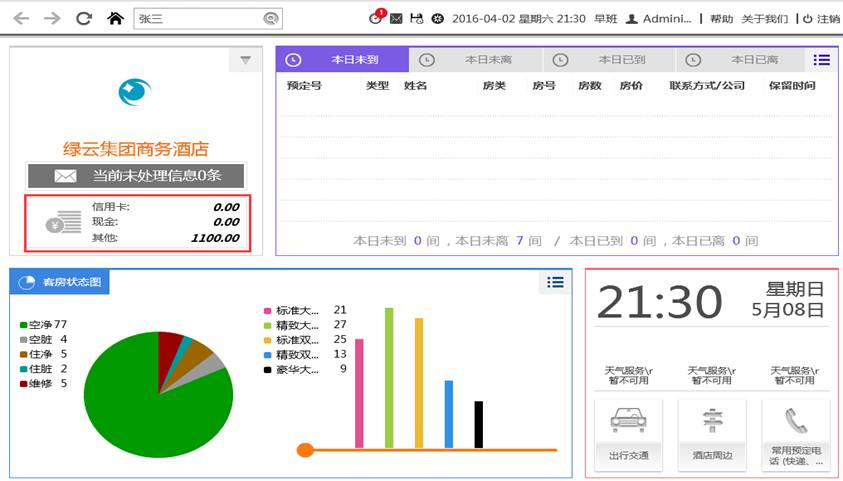Click the orange slider handle below the chart
The width and height of the screenshot is (843, 481).
pyautogui.click(x=305, y=450)
